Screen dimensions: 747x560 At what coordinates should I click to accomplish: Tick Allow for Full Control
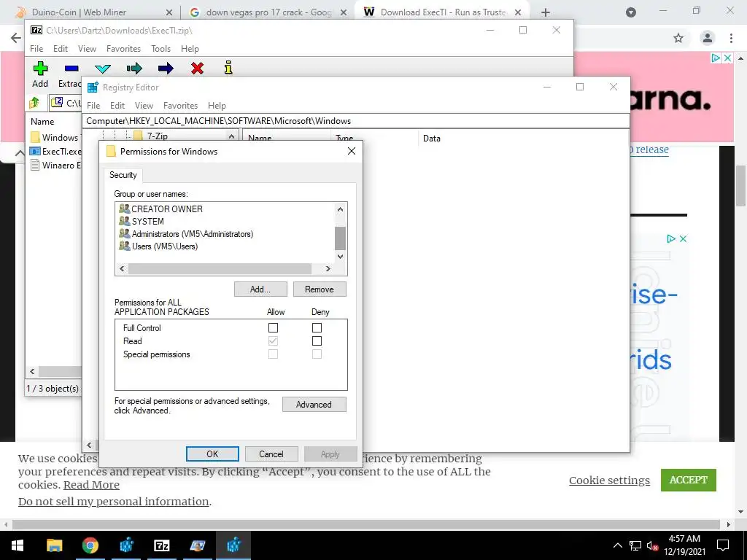[273, 327]
